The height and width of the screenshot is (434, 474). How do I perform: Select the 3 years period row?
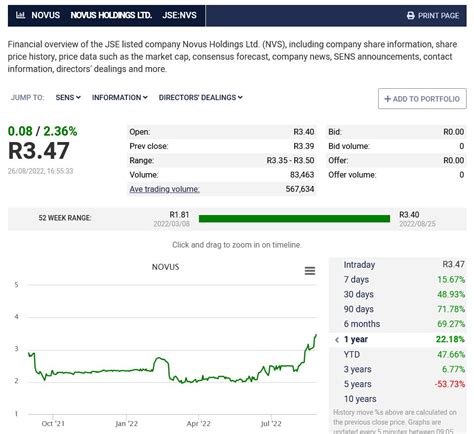397,369
